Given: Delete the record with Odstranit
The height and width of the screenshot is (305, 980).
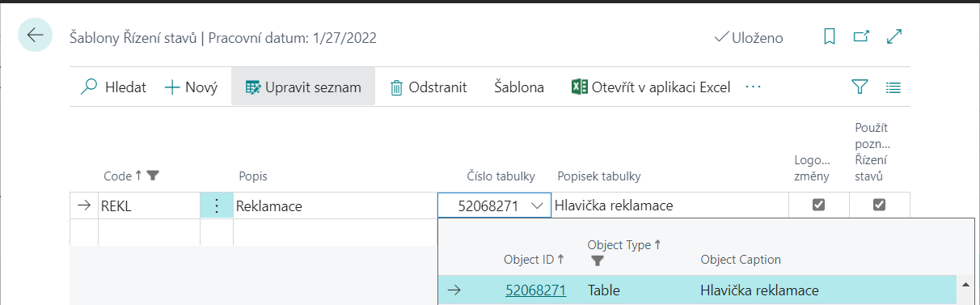Looking at the screenshot, I should coord(429,87).
